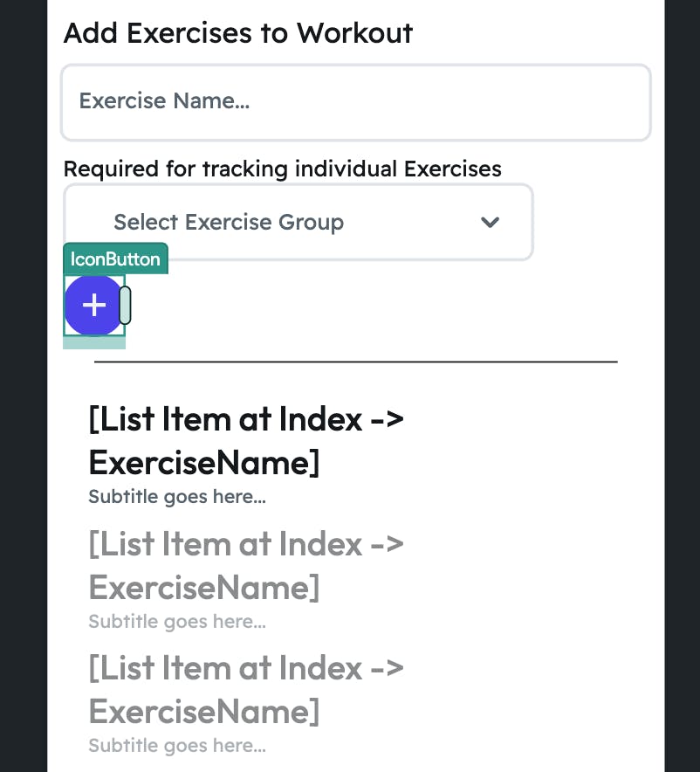Image resolution: width=700 pixels, height=772 pixels.
Task: Click the third list item's subtitle text
Action: (177, 746)
